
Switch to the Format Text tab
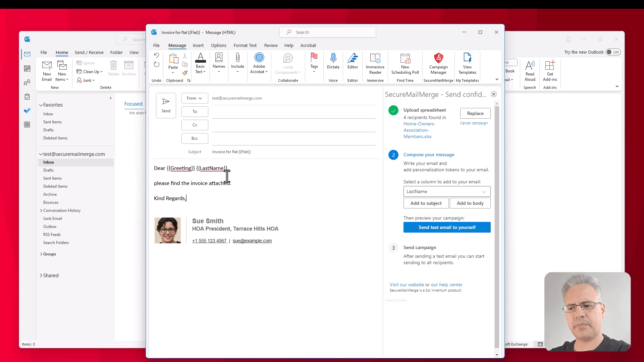point(245,45)
